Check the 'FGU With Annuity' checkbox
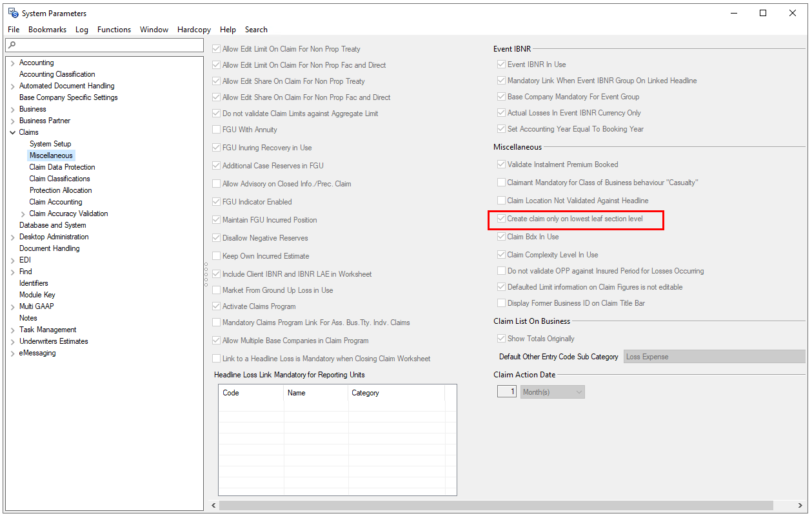 pyautogui.click(x=216, y=129)
